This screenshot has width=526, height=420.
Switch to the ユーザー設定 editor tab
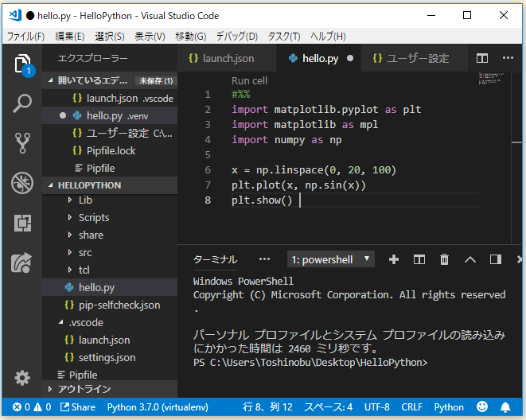[x=414, y=58]
